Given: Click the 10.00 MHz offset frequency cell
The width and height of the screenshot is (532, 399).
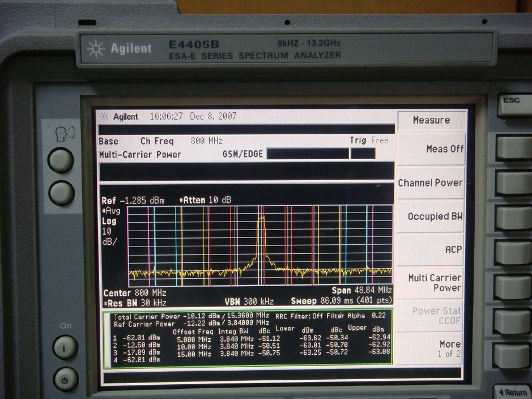Looking at the screenshot, I should (194, 346).
